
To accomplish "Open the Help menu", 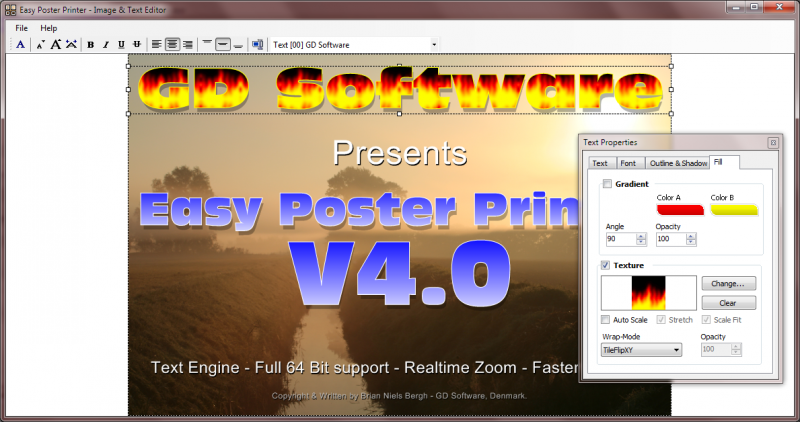I will coord(48,28).
